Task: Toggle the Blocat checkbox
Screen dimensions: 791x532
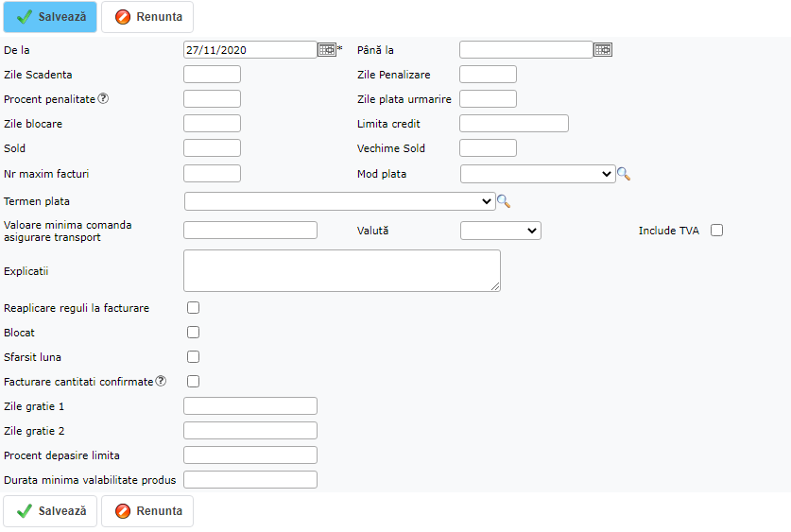Action: (194, 333)
